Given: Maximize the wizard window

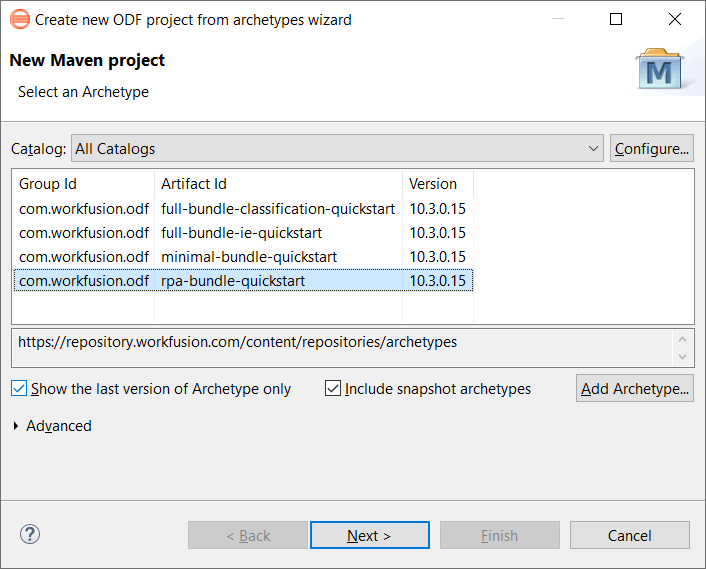Looking at the screenshot, I should tap(615, 19).
